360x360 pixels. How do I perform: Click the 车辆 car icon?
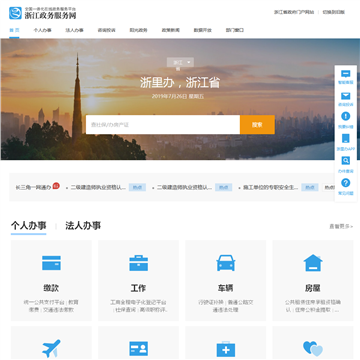(x=226, y=263)
